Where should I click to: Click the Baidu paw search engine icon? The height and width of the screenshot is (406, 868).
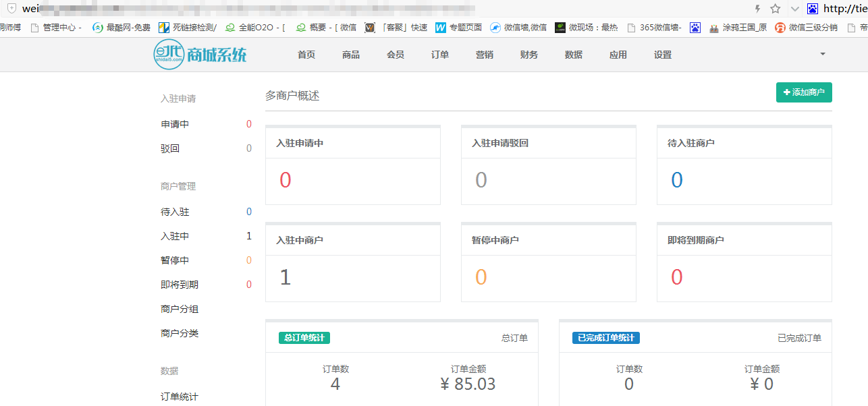point(813,9)
